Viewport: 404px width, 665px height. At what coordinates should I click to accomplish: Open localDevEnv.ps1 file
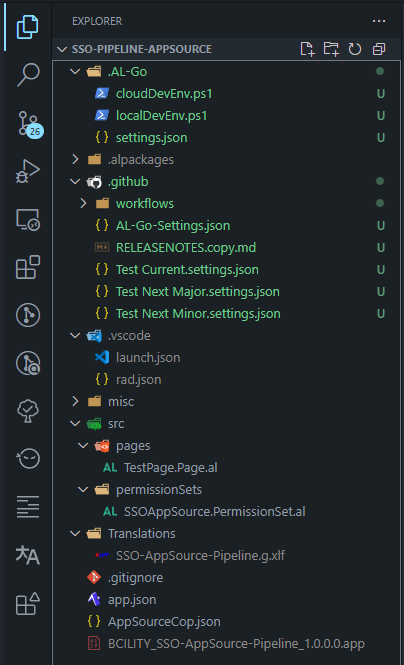[162, 115]
